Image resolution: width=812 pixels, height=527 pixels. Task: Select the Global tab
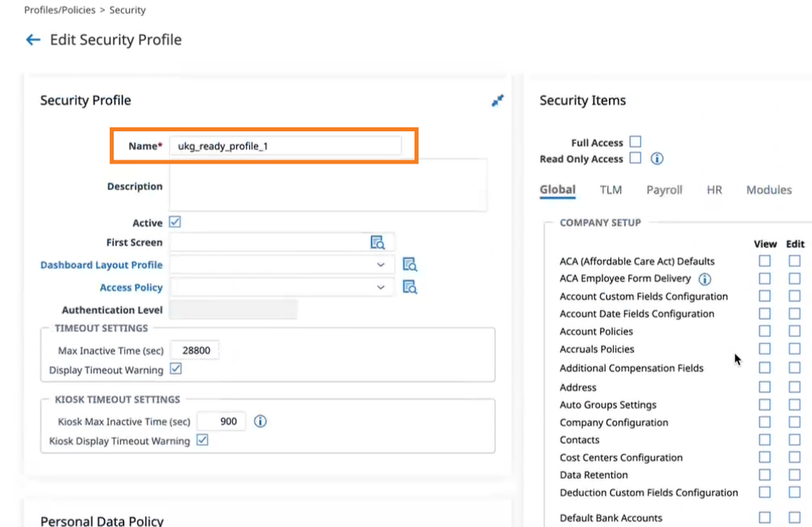(557, 189)
